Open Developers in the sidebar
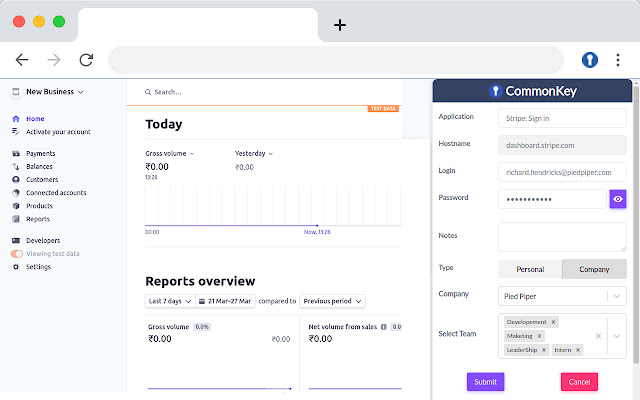This screenshot has width=640, height=400. (x=43, y=240)
